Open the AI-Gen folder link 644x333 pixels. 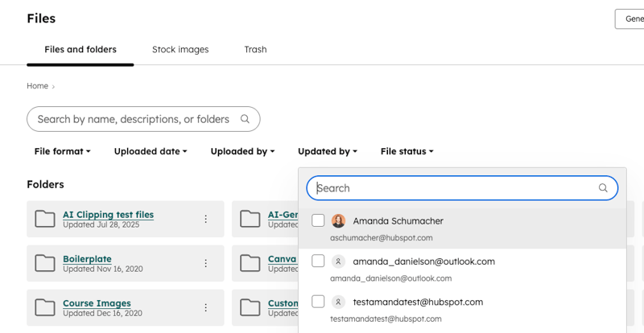tap(283, 215)
